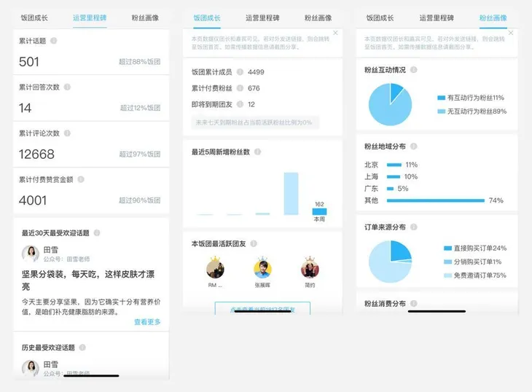Click the help icon beside 粉丝地域分布
Screen dimensions: 532x392
[414, 145]
